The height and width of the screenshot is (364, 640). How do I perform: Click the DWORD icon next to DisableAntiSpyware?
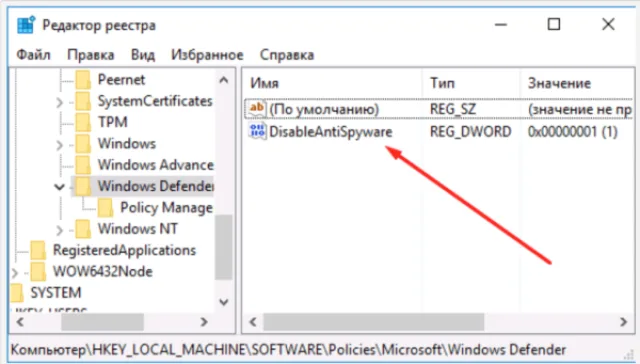coord(257,131)
